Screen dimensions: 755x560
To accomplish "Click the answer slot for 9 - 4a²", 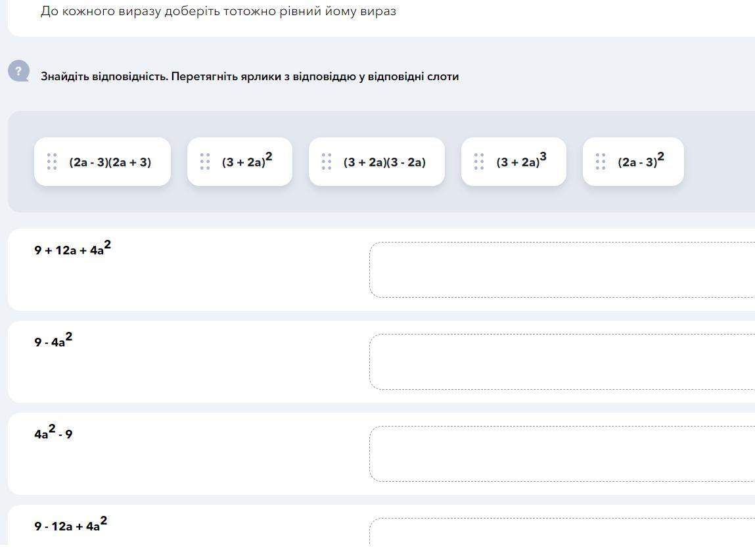I will click(562, 362).
